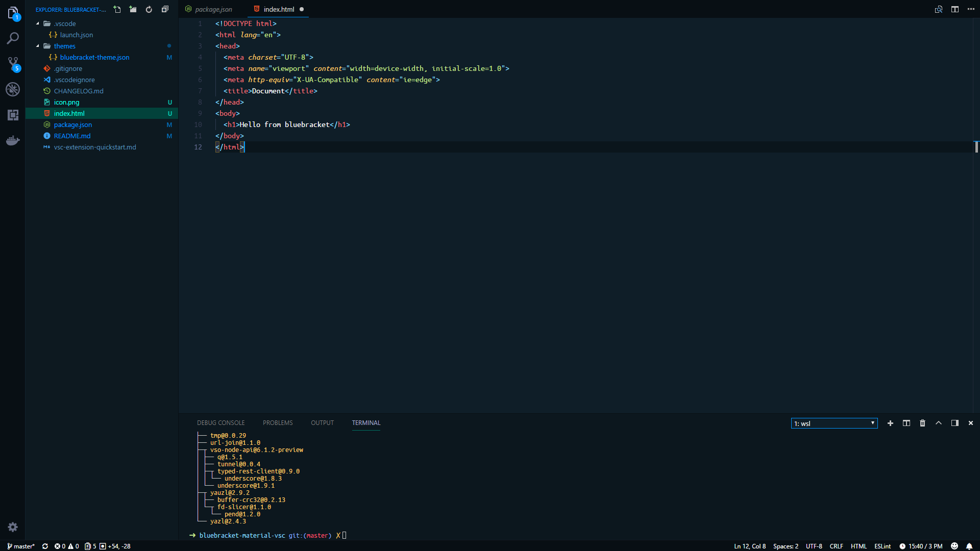This screenshot has height=551, width=980.
Task: Switch to the Problems tab
Action: tap(278, 423)
